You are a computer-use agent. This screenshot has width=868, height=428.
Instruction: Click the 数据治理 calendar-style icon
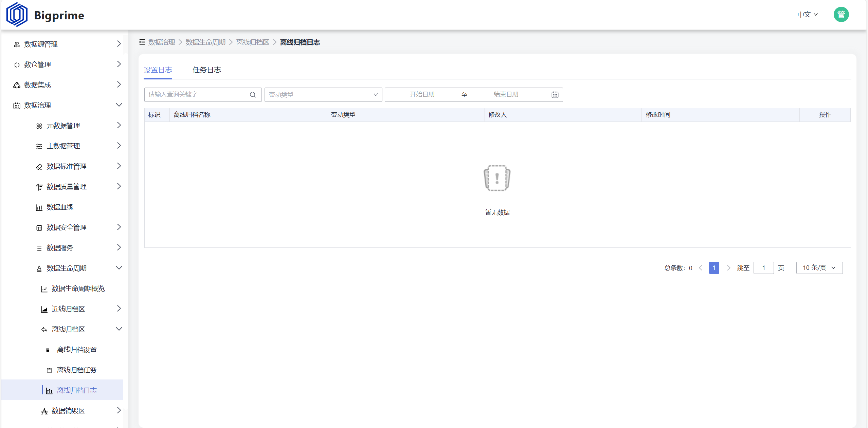tap(17, 106)
